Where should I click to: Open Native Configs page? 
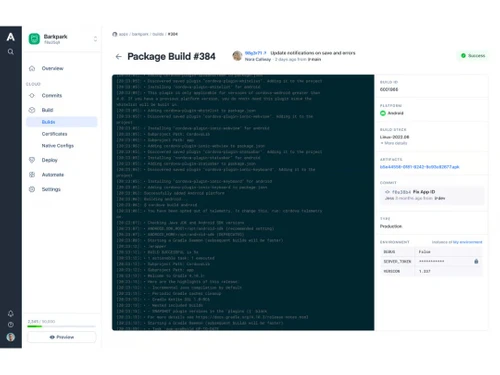tap(58, 146)
